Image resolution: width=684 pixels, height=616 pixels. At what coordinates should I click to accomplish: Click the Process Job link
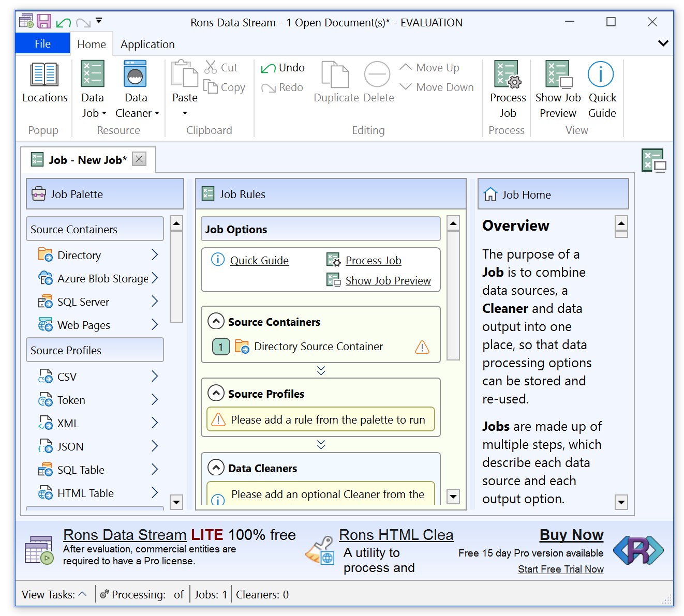point(374,260)
